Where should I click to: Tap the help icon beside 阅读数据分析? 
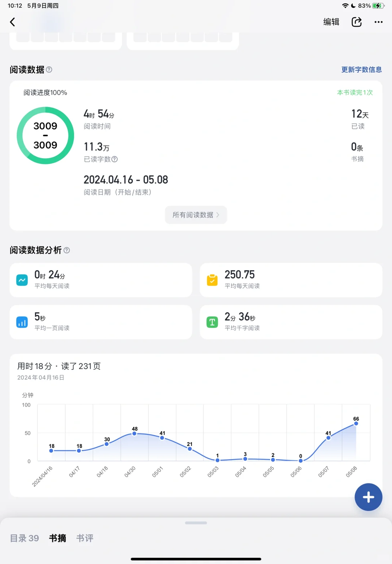coord(67,250)
